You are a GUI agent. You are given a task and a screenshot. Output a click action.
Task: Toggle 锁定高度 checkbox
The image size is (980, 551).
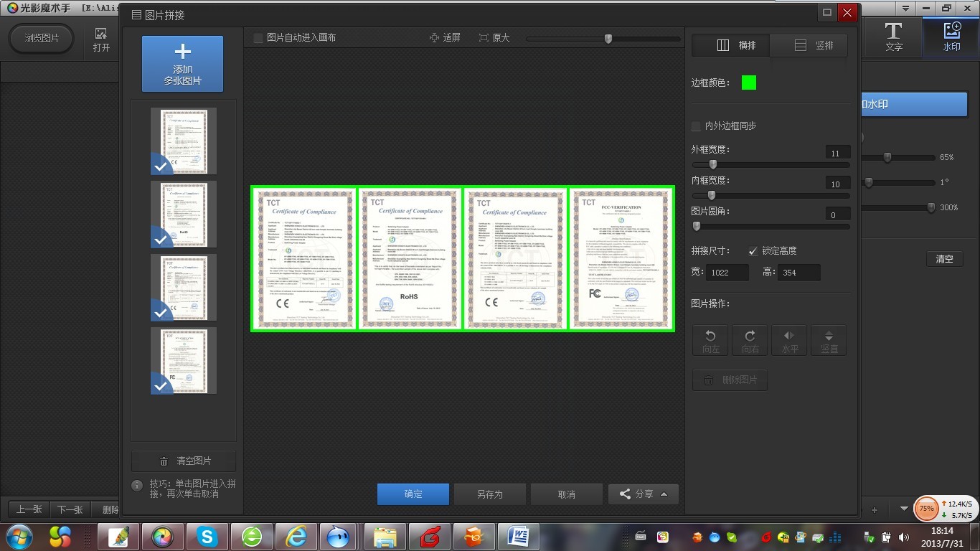tap(753, 251)
